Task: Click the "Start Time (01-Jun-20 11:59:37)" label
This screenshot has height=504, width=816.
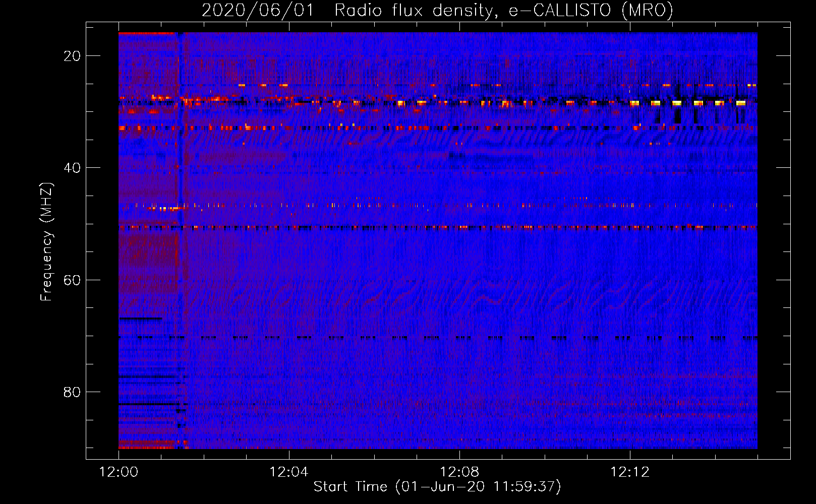Action: point(437,487)
